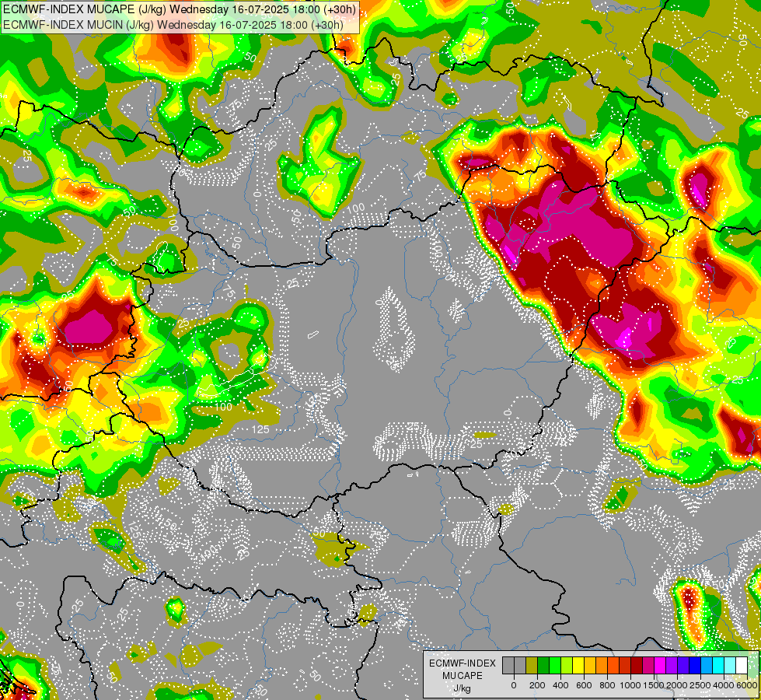Image resolution: width=761 pixels, height=700 pixels.
Task: Click the ECMWF-INDEX MUCIN title line
Action: (x=173, y=24)
